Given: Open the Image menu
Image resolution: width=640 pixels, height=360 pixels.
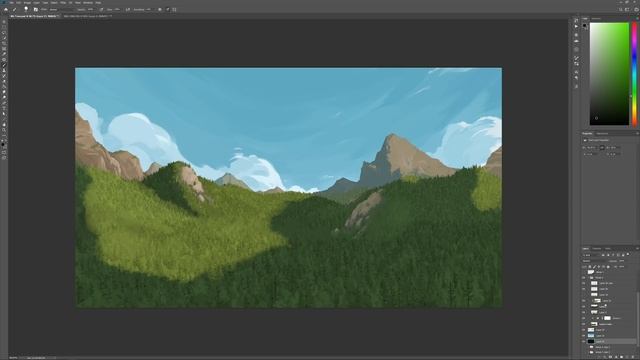Looking at the screenshot, I should (27, 2).
